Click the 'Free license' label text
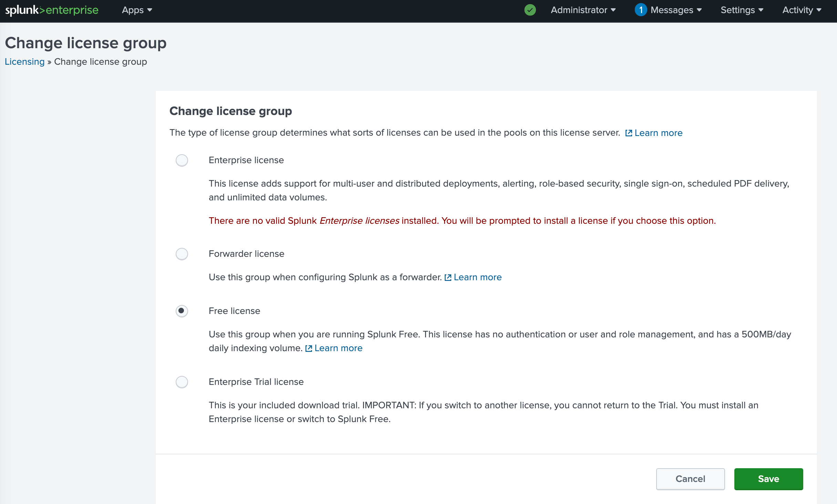Image resolution: width=837 pixels, height=504 pixels. pos(235,311)
